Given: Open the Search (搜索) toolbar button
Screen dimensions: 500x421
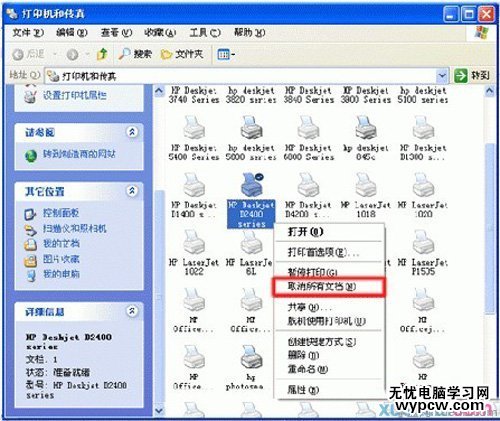Looking at the screenshot, I should (x=135, y=54).
